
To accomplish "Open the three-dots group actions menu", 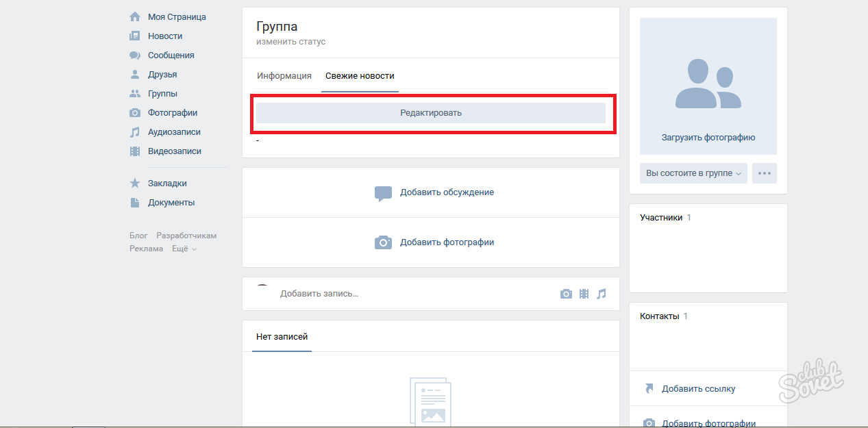I will tap(765, 173).
